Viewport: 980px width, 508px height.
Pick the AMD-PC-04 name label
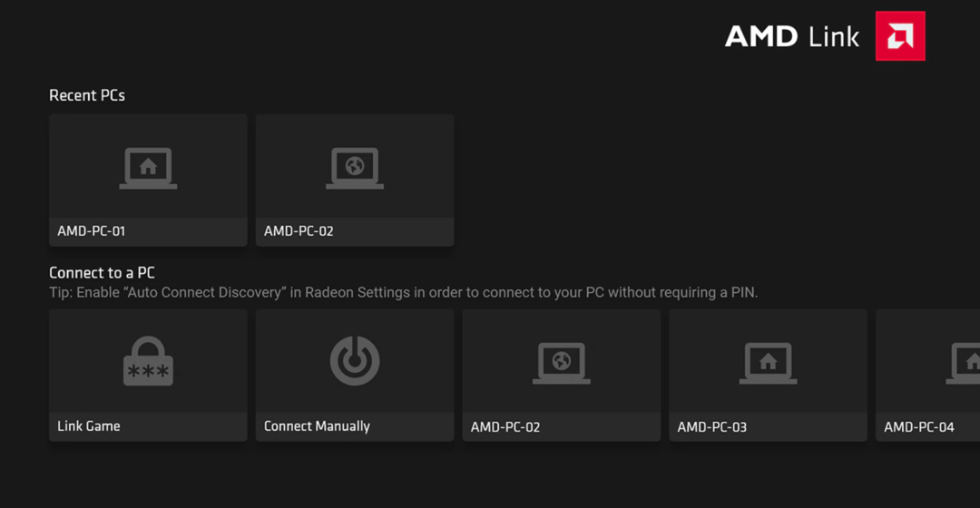click(x=919, y=427)
